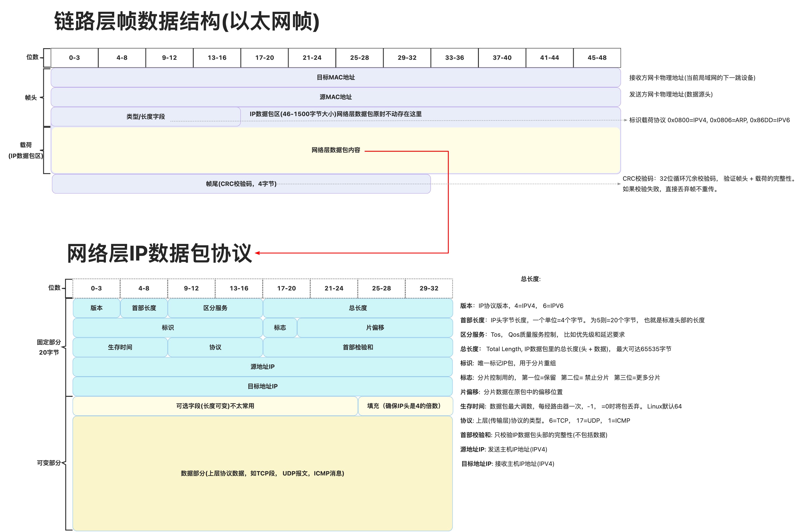Select the 数据部分(上层协议数据) large box

click(x=263, y=473)
